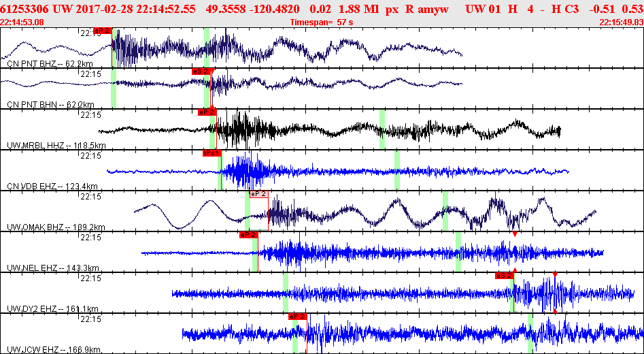Screen dimensions: 644x354
Task: Click the eP 2 pick flag on JCW EHZ
Action: [x=298, y=317]
